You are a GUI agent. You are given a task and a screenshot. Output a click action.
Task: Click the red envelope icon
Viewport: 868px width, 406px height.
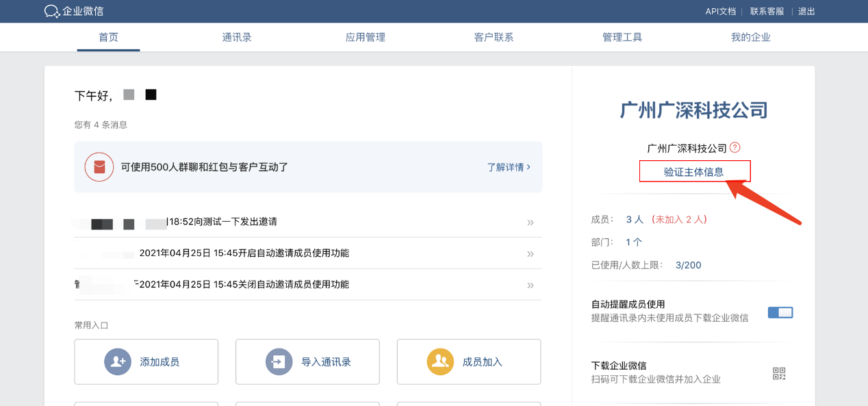[x=99, y=167]
